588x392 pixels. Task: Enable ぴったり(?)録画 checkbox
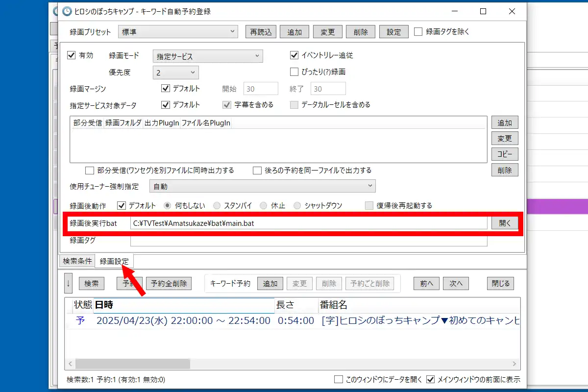(x=294, y=72)
